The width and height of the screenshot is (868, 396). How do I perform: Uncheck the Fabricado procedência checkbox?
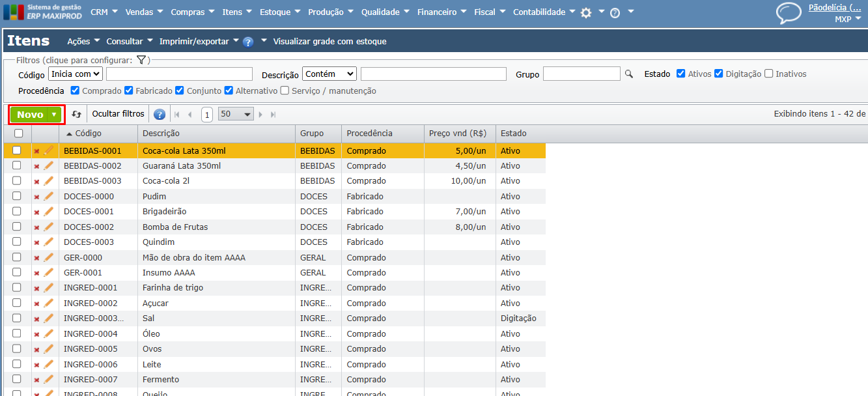pyautogui.click(x=129, y=91)
